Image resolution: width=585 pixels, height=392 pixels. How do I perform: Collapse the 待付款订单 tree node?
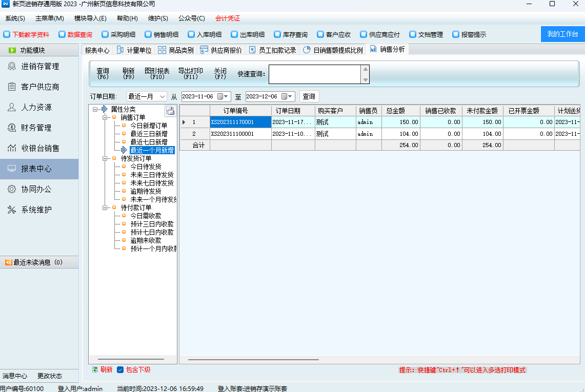point(105,208)
